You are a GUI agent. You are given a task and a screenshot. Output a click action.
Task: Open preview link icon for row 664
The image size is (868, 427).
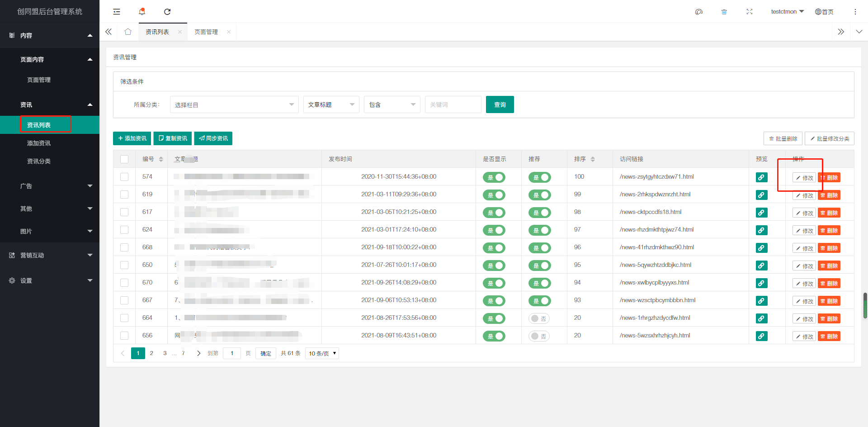click(762, 318)
